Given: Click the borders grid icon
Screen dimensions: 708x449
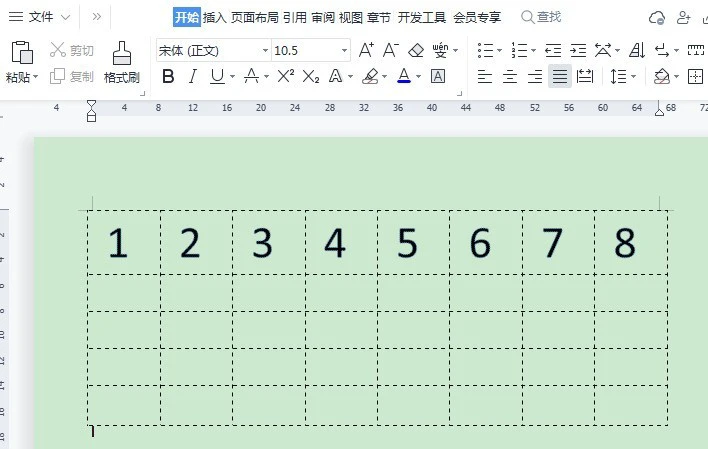Looking at the screenshot, I should [695, 76].
